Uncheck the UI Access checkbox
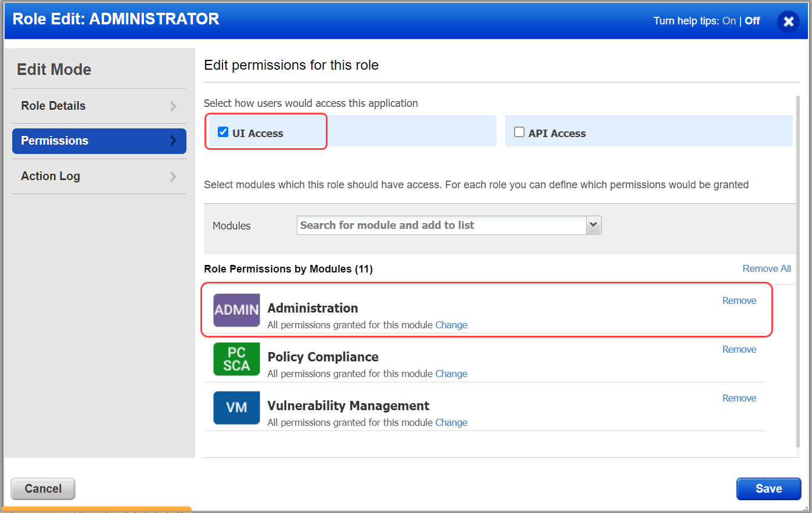Image resolution: width=812 pixels, height=513 pixels. (223, 132)
